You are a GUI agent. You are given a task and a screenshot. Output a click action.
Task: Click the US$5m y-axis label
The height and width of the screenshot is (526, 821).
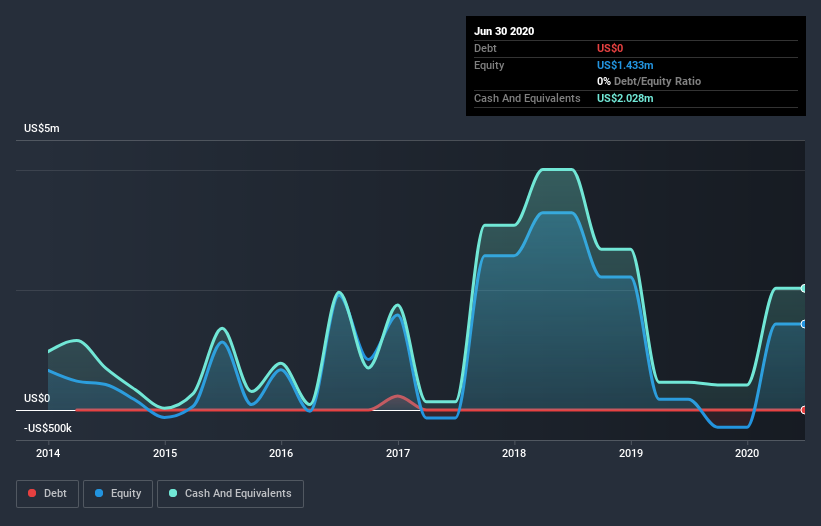[x=42, y=129]
